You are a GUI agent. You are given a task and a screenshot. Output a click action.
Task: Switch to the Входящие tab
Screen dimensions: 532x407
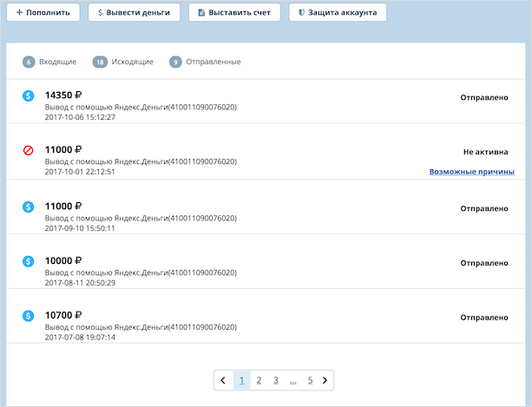[57, 62]
